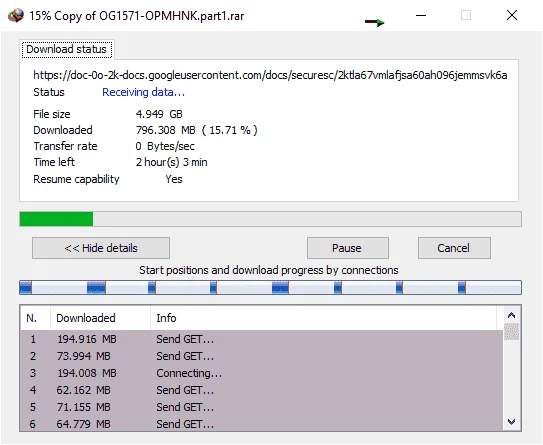The width and height of the screenshot is (543, 445).
Task: Click the scrollbar thumb in the connections list
Action: [x=511, y=331]
